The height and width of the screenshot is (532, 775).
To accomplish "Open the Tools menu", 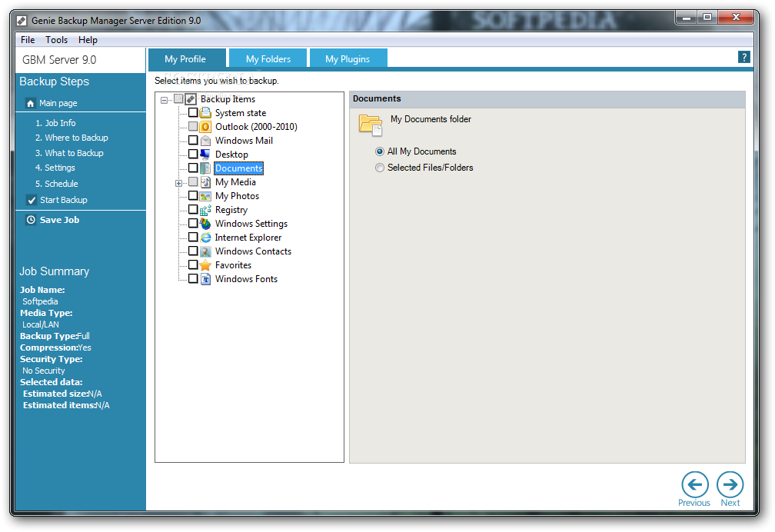I will [x=56, y=40].
